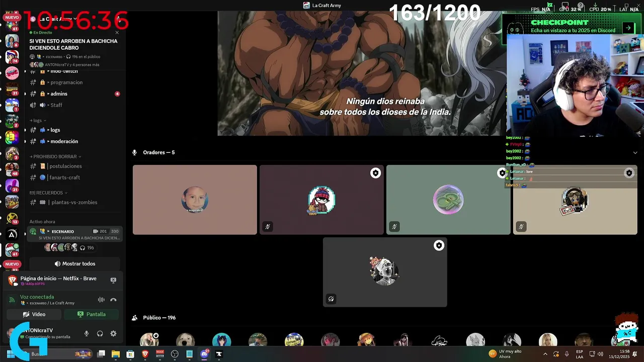Screen dimensions: 644x362
Task: Close the En Directo stage banner
Action: pos(117,33)
